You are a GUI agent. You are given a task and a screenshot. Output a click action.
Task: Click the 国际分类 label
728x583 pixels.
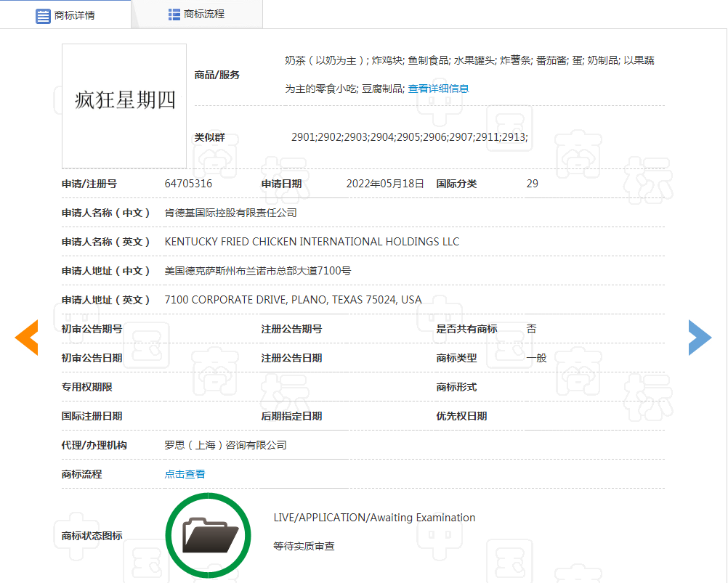(456, 184)
